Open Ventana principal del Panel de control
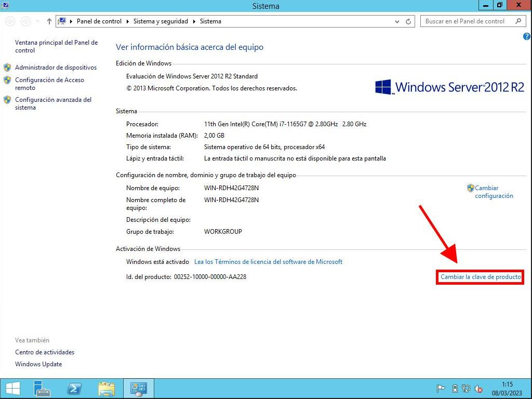This screenshot has width=532, height=399. 56,46
